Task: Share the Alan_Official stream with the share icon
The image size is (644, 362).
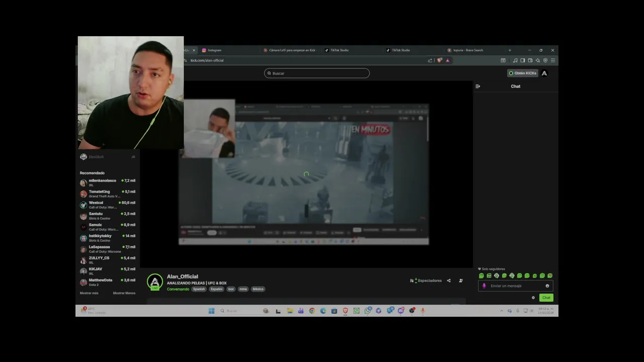Action: (449, 281)
